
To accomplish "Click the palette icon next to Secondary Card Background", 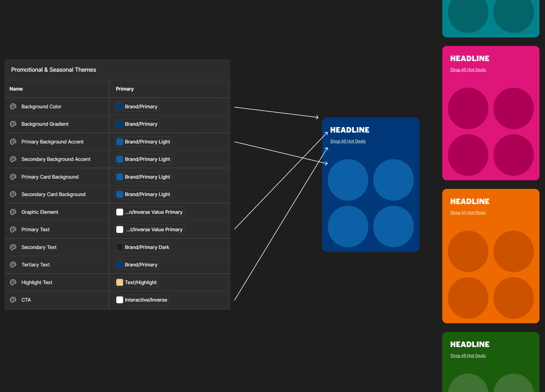I will pos(13,194).
